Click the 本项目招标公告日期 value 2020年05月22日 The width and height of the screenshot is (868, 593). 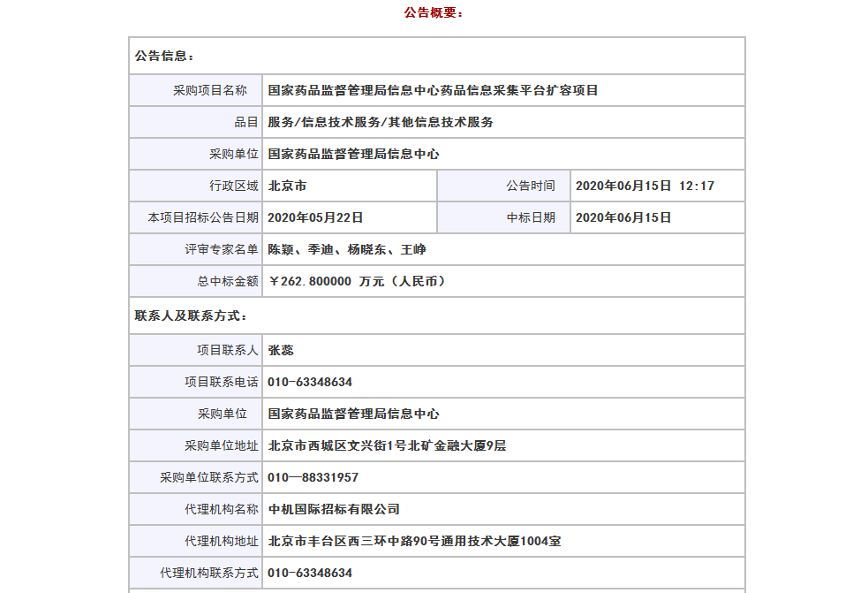pyautogui.click(x=315, y=217)
